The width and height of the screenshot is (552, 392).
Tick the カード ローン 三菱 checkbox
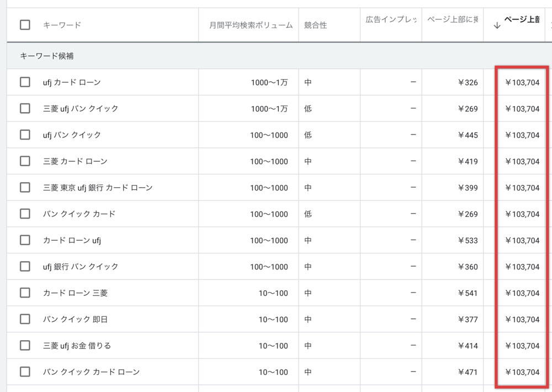click(25, 293)
